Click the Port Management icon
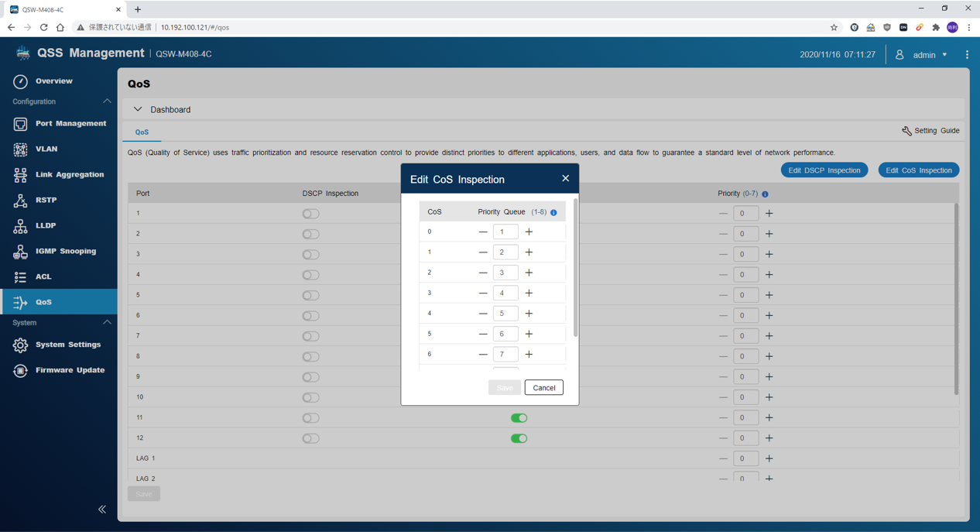Viewport: 980px width, 532px height. (x=20, y=124)
